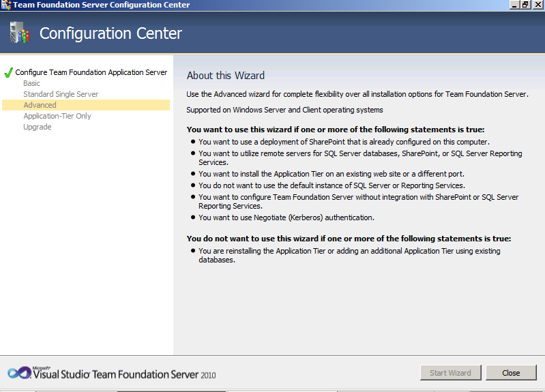
Task: Click the 'About this Wizard' heading
Action: [226, 76]
